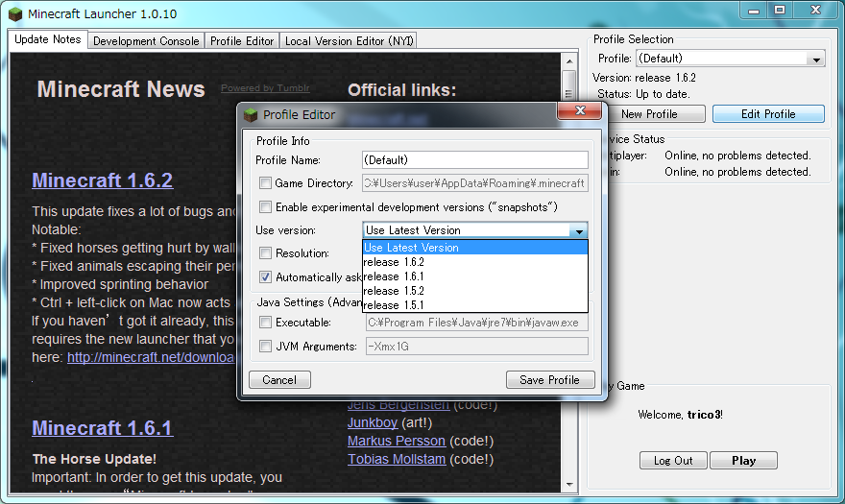Open the Minecraft 1.6.1 news link
Image resolution: width=845 pixels, height=504 pixels.
(x=103, y=428)
